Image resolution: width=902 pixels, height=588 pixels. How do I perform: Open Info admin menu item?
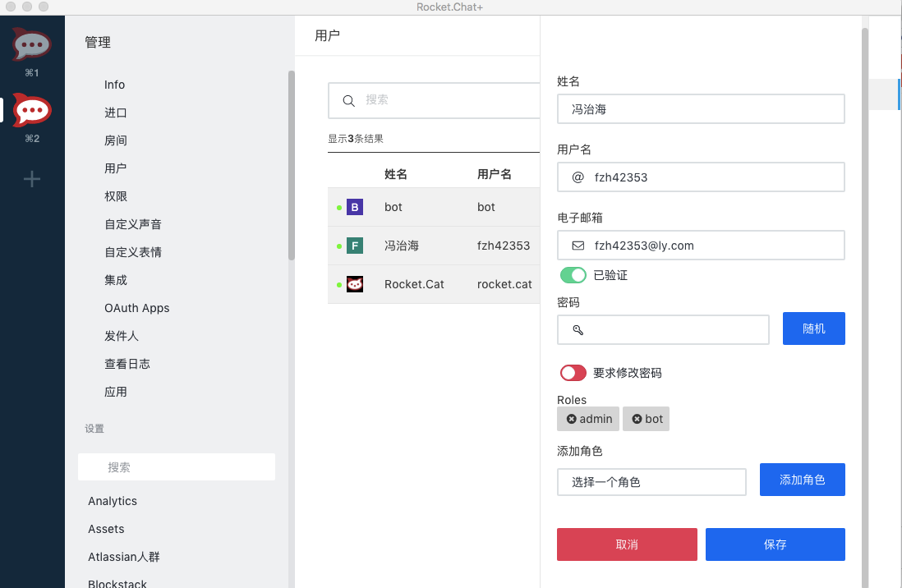(114, 85)
